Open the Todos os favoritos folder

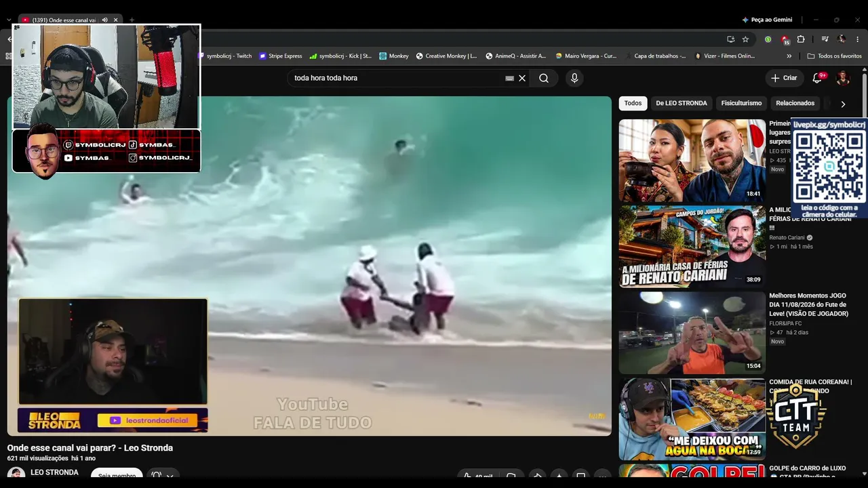tap(834, 56)
